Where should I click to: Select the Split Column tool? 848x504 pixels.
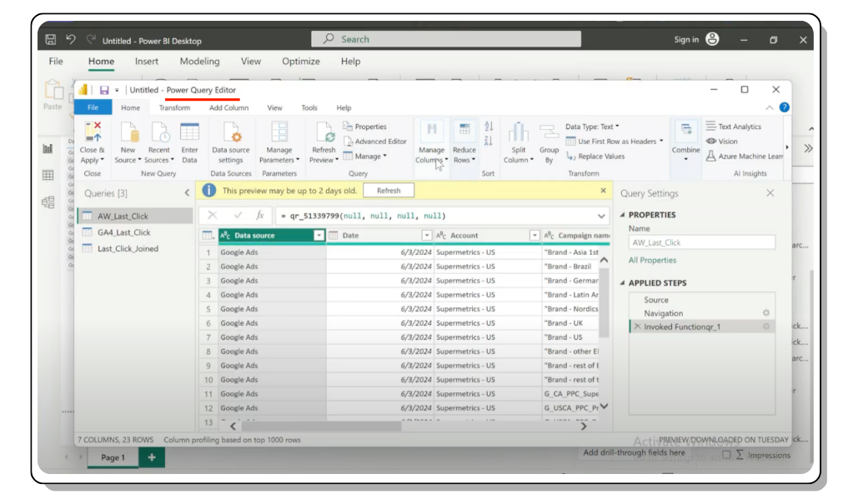coord(519,133)
